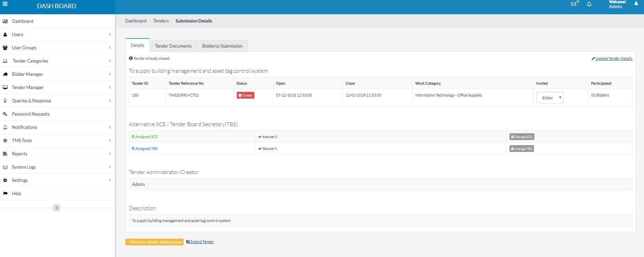
Task: Expand the User Groups submenu arrow
Action: [x=110, y=48]
